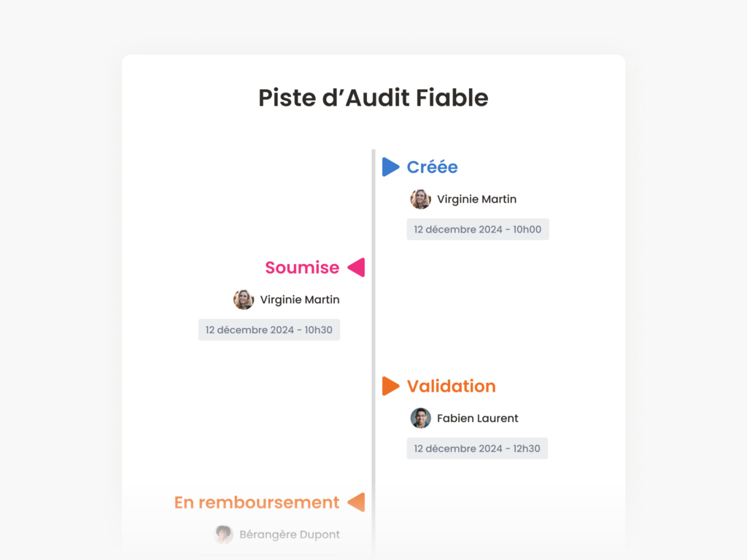Click the Fabien Laurent name link

click(x=477, y=418)
